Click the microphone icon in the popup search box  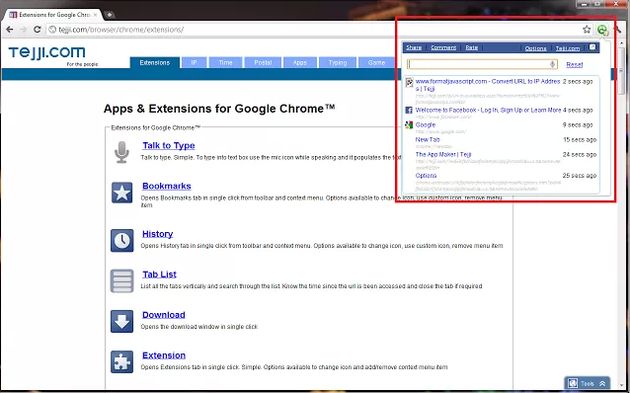552,64
